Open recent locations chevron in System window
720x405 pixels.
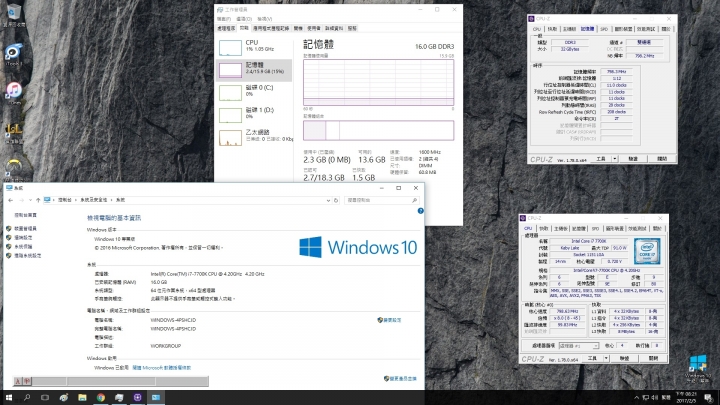click(x=30, y=200)
